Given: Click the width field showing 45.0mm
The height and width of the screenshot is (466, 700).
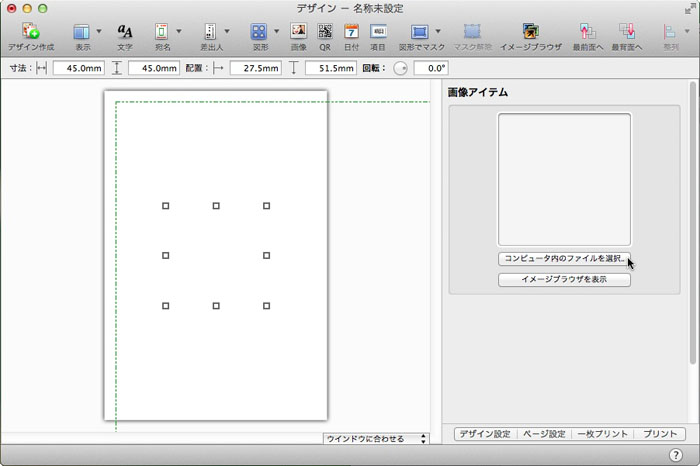Looking at the screenshot, I should point(78,69).
